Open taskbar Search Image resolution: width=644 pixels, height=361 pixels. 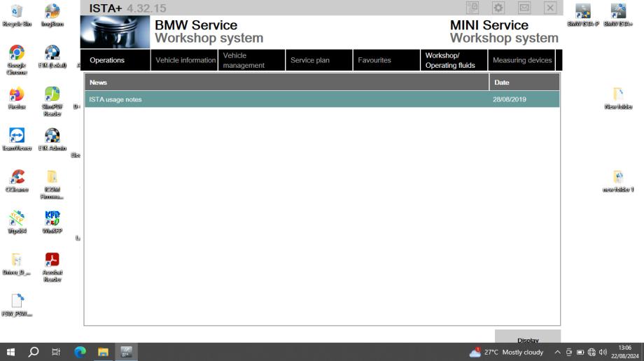click(34, 352)
